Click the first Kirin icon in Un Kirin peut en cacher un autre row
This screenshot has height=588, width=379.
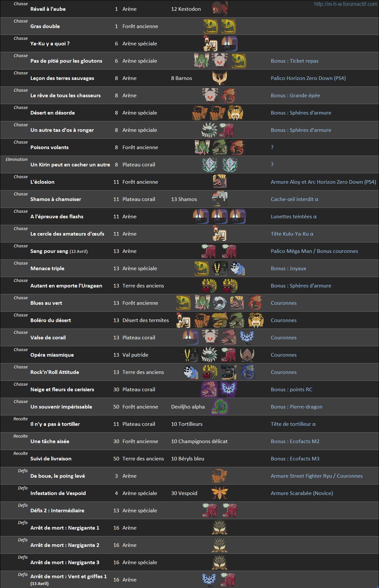tap(210, 164)
